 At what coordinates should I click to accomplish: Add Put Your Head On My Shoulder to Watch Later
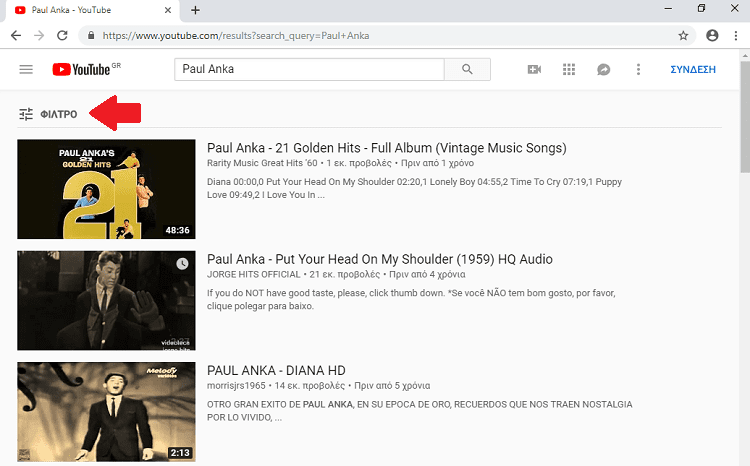tap(182, 264)
